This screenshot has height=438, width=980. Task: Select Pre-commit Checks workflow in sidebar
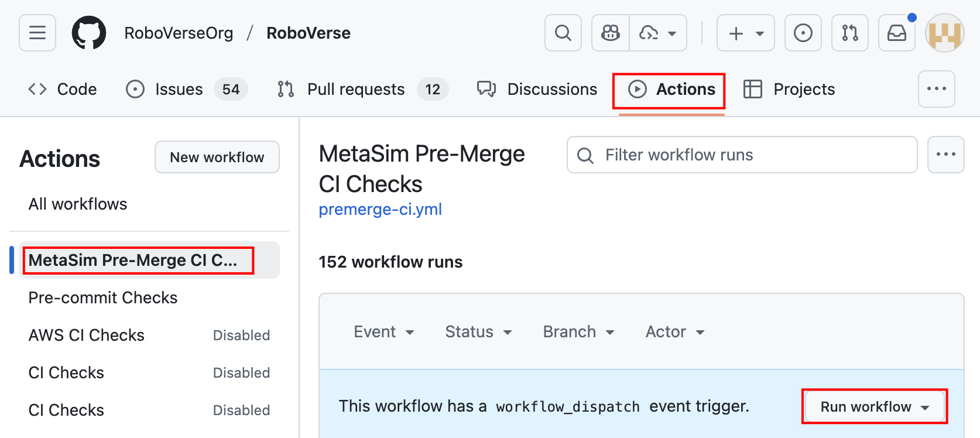(x=103, y=297)
